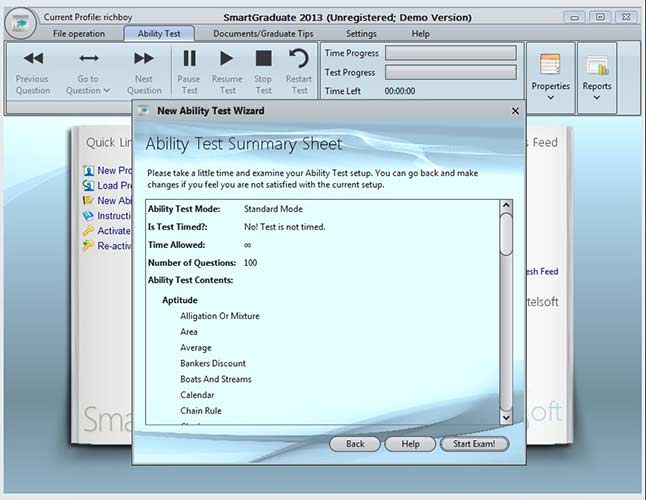Click the Stop Test square icon
The height and width of the screenshot is (500, 646).
(x=263, y=58)
